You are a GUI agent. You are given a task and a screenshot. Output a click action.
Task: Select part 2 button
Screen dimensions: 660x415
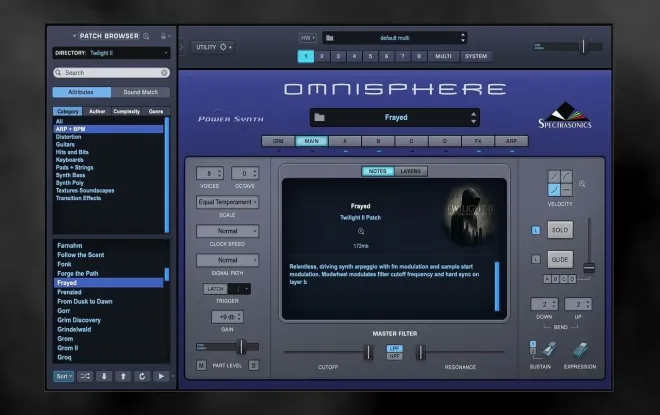tap(322, 56)
